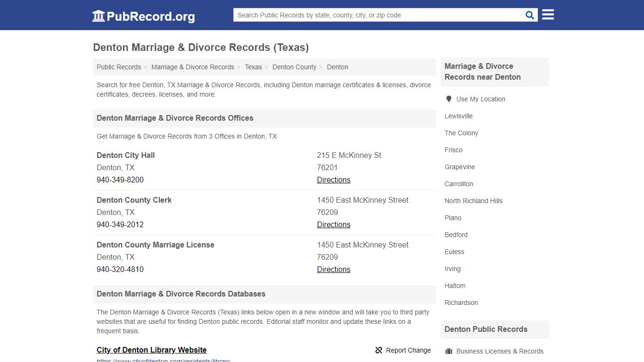Get Directions to Denton City Hall

tap(334, 180)
